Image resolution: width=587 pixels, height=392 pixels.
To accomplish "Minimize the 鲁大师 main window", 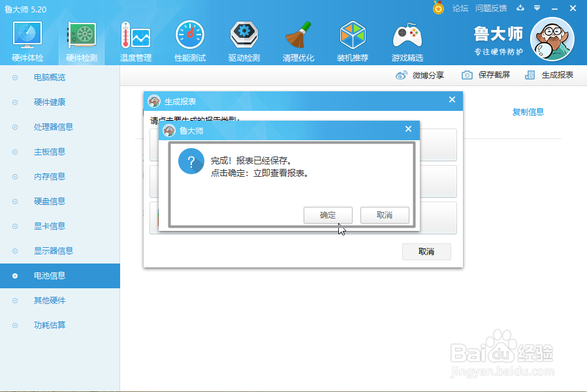I will 555,8.
